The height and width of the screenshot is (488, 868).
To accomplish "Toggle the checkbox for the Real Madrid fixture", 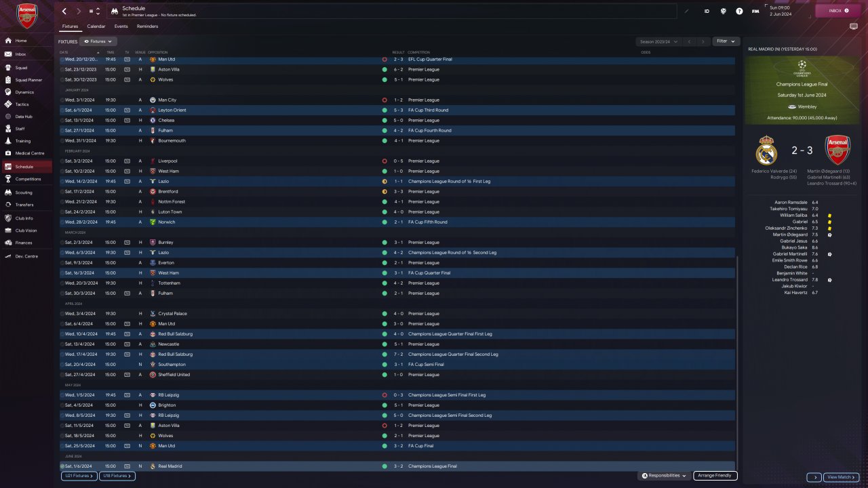I will 62,466.
